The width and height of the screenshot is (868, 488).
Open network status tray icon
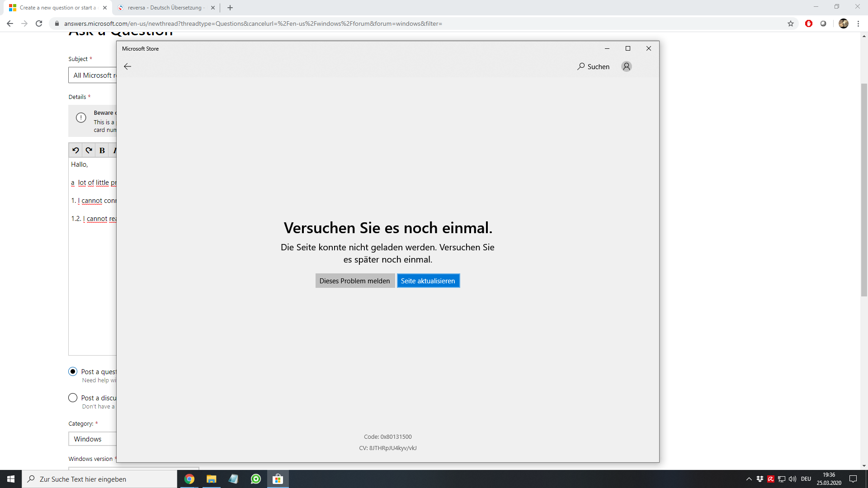tap(782, 479)
